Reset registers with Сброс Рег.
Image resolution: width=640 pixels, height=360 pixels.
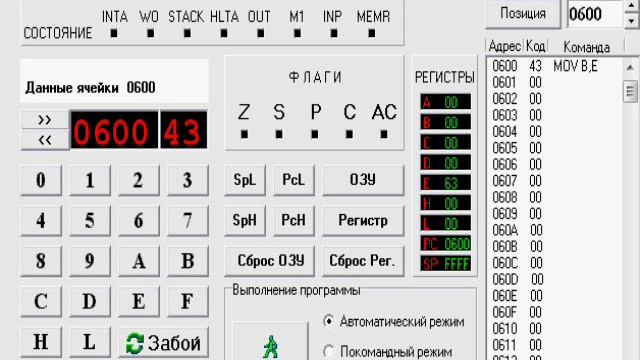click(363, 261)
